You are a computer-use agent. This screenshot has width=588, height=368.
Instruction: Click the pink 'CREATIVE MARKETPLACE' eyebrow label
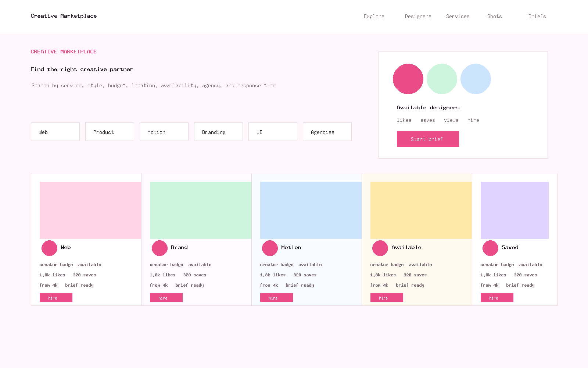(x=64, y=52)
